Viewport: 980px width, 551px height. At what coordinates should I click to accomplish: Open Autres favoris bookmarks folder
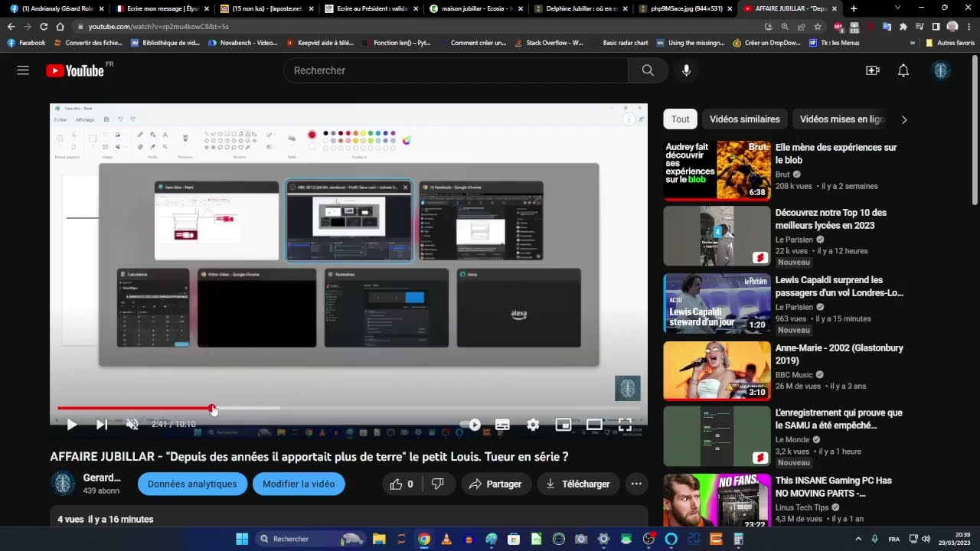point(950,43)
